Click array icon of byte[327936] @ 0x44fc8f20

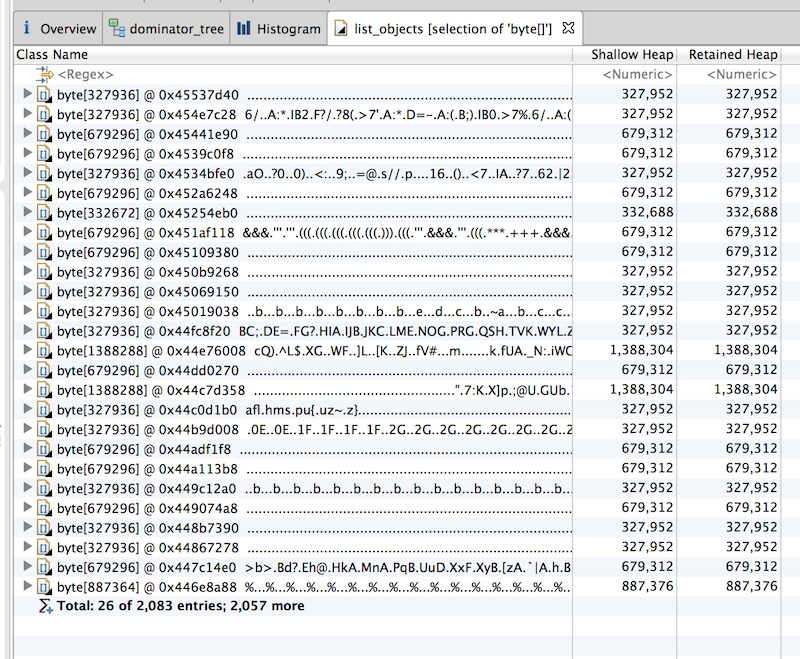click(44, 331)
